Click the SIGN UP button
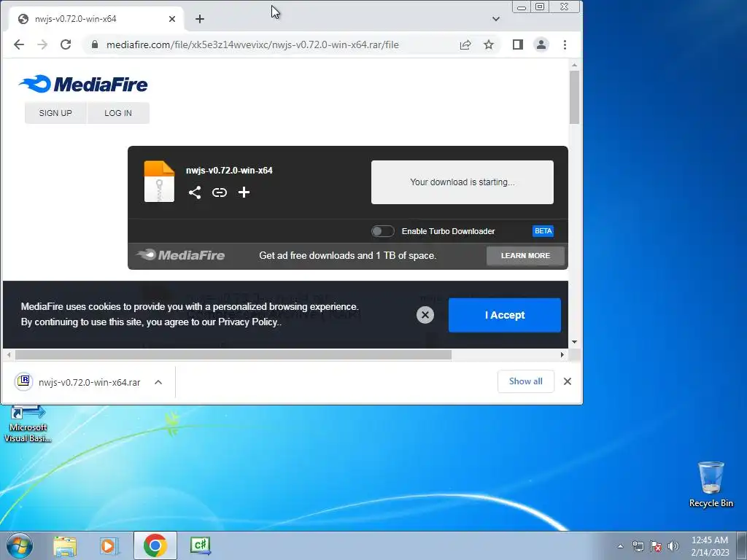This screenshot has width=747, height=560. tap(55, 113)
